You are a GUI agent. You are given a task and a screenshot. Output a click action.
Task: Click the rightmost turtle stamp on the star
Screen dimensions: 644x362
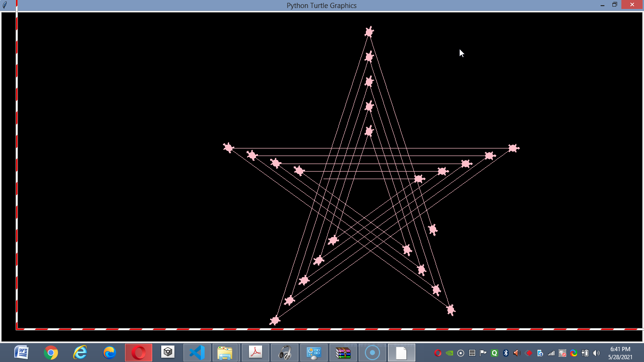pos(513,148)
